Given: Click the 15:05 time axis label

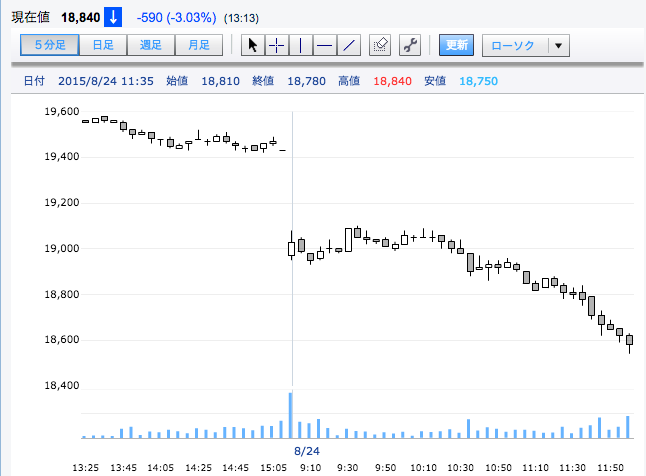Looking at the screenshot, I should tap(274, 468).
